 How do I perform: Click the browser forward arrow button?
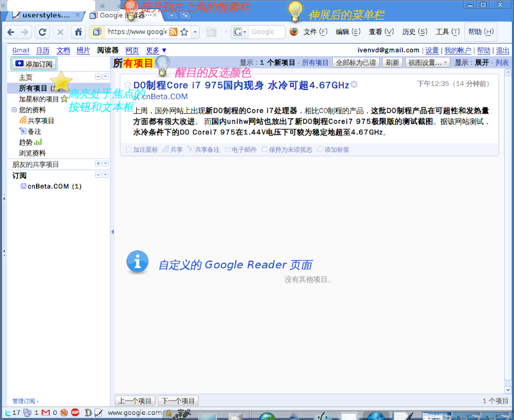coord(25,32)
